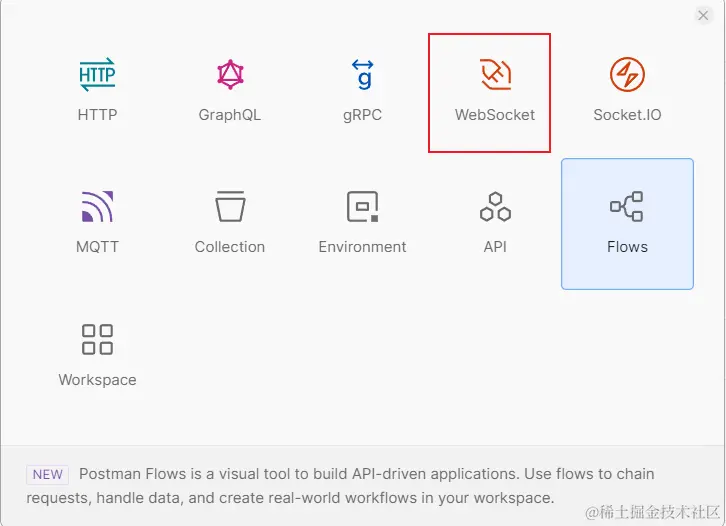Create a new HTTP request
Screen dimensions: 726x526
97,90
